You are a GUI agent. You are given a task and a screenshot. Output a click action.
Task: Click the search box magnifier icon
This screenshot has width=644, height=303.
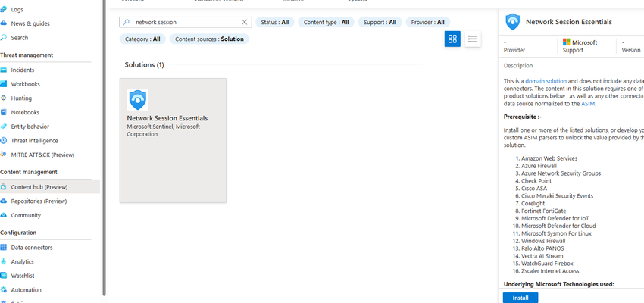[127, 22]
